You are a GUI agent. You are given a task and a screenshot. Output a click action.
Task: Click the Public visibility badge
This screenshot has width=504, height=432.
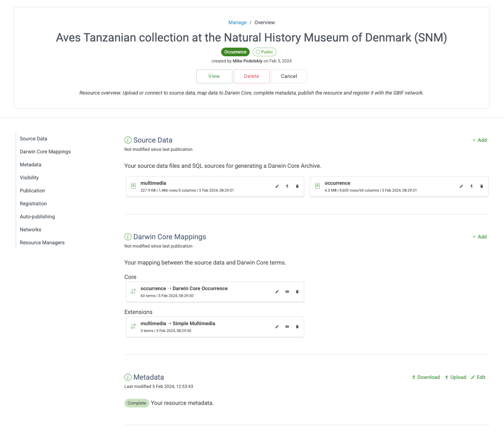click(264, 52)
